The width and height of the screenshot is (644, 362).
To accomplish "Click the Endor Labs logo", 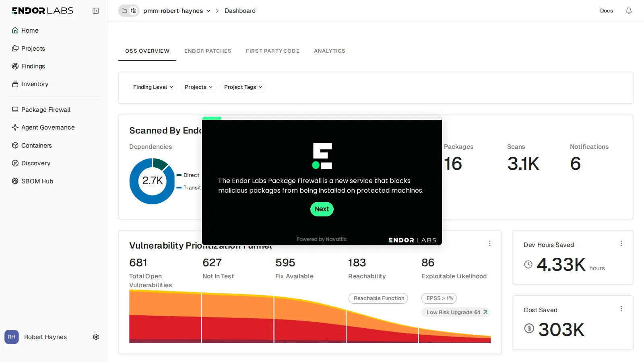I will coord(43,11).
